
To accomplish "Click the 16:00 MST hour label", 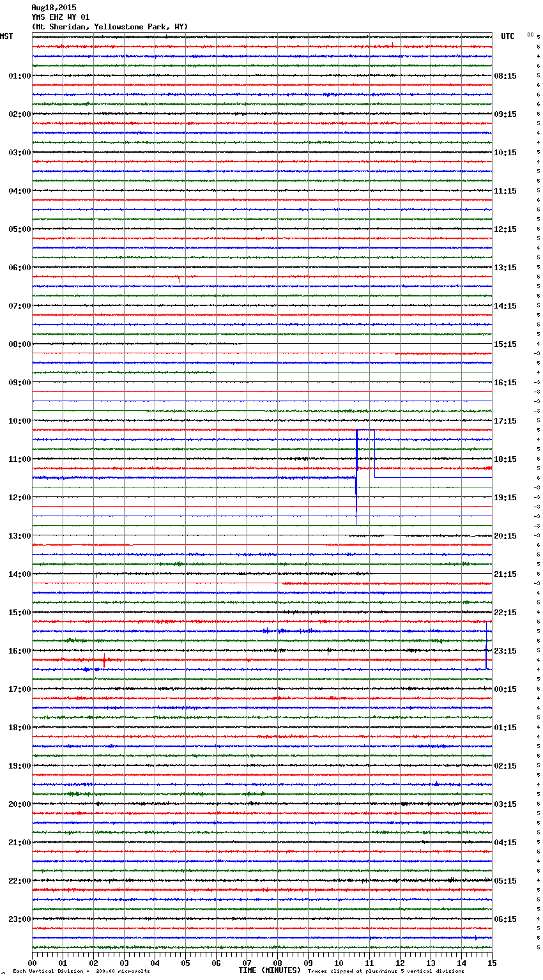I will click(19, 651).
